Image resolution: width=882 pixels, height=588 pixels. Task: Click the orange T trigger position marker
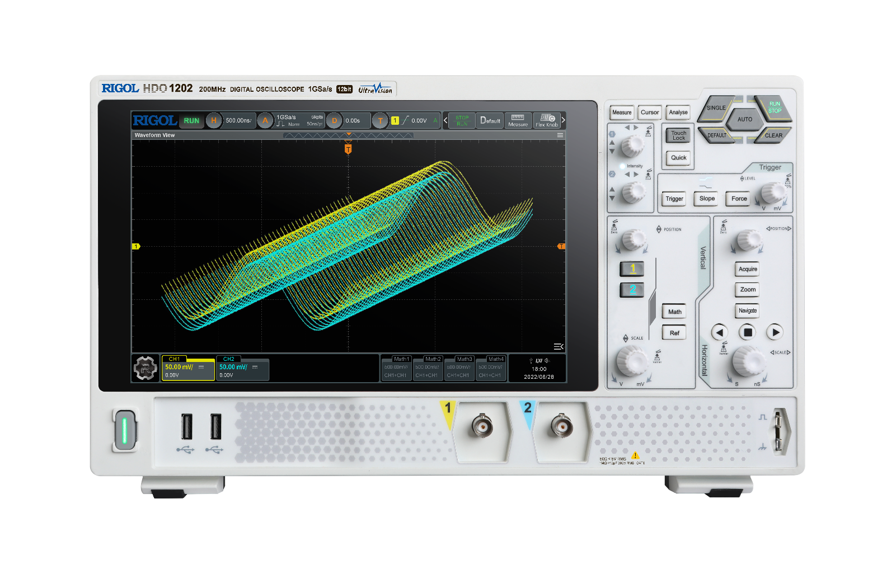[x=348, y=149]
